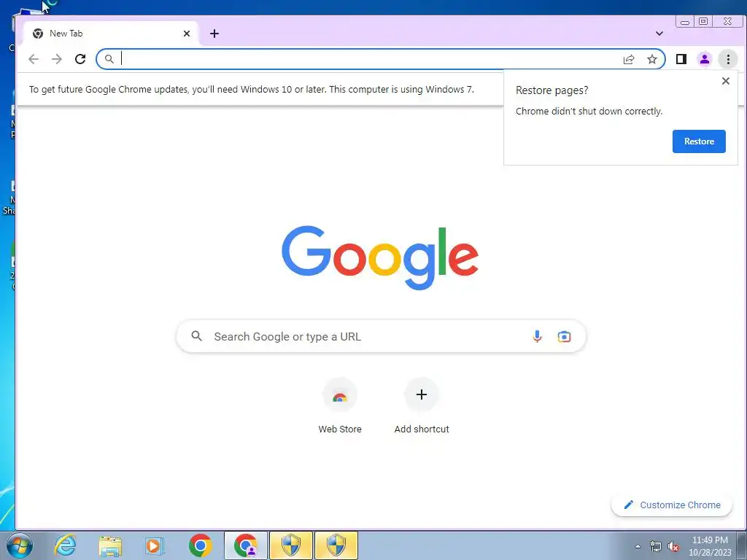Open the Chrome three-dot menu
Viewport: 747px width, 560px height.
(x=728, y=59)
